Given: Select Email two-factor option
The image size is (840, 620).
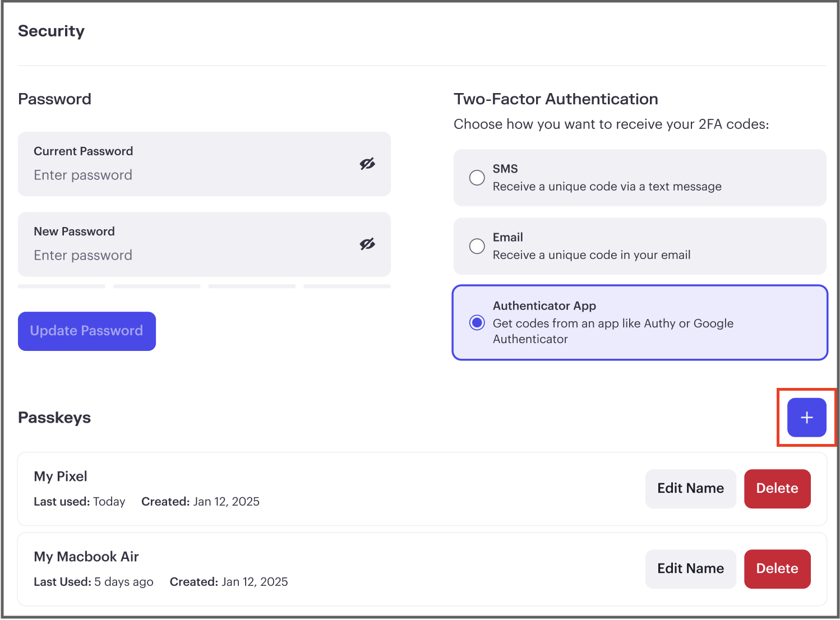Looking at the screenshot, I should coord(640,246).
